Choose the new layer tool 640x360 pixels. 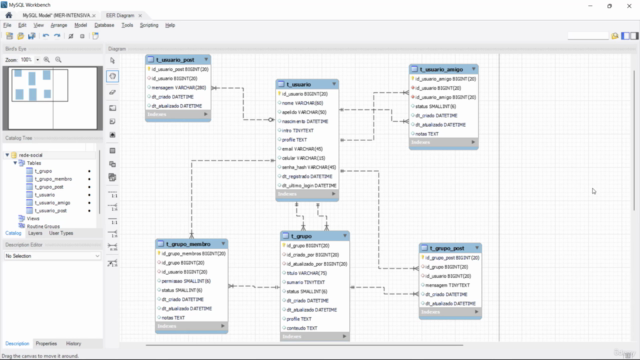tap(113, 108)
